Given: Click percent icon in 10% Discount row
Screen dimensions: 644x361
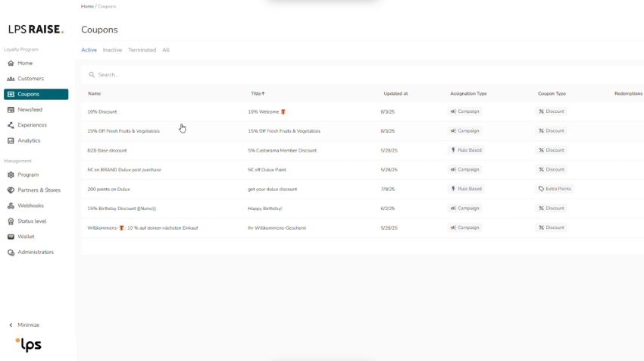Looking at the screenshot, I should pyautogui.click(x=541, y=111).
